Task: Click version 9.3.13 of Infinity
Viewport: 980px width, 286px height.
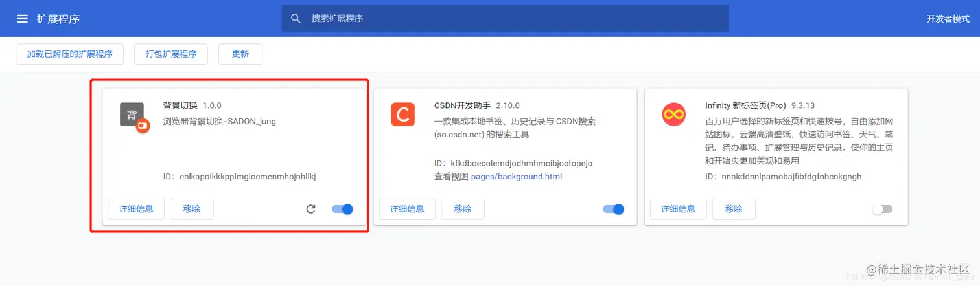Action: [803, 105]
